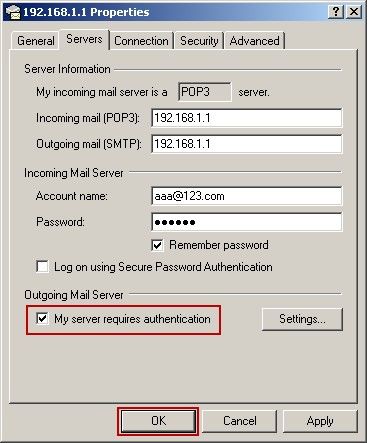Open the Connection tab

point(141,41)
